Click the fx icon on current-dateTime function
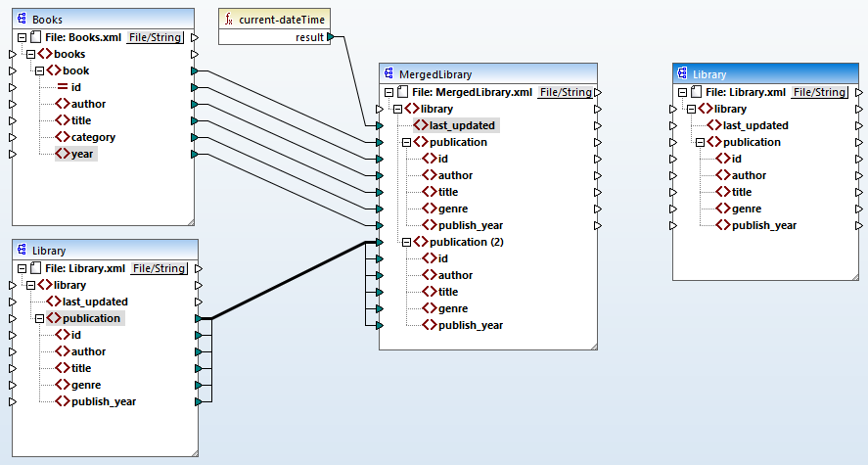 [x=229, y=20]
